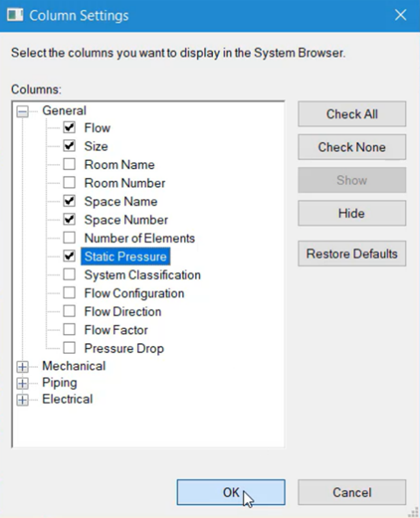Uncheck the Space Number checkbox
Image resolution: width=420 pixels, height=518 pixels.
[x=69, y=219]
